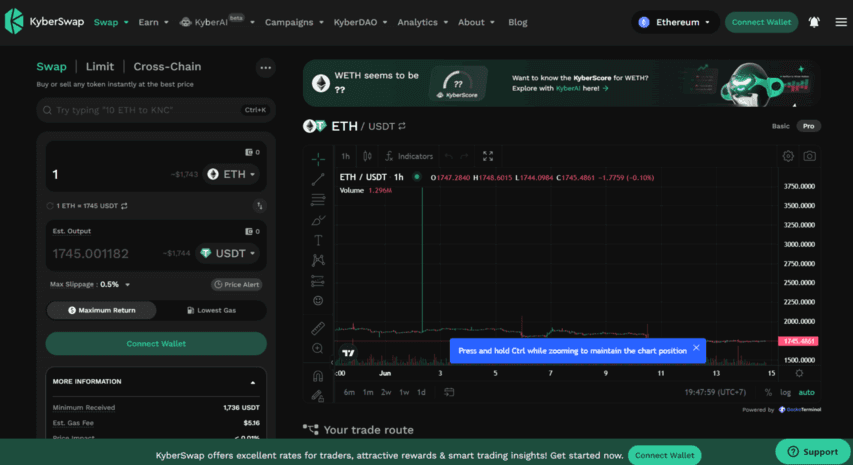Open the Analytics dropdown menu
Viewport: 853px width, 465px height.
(x=423, y=22)
